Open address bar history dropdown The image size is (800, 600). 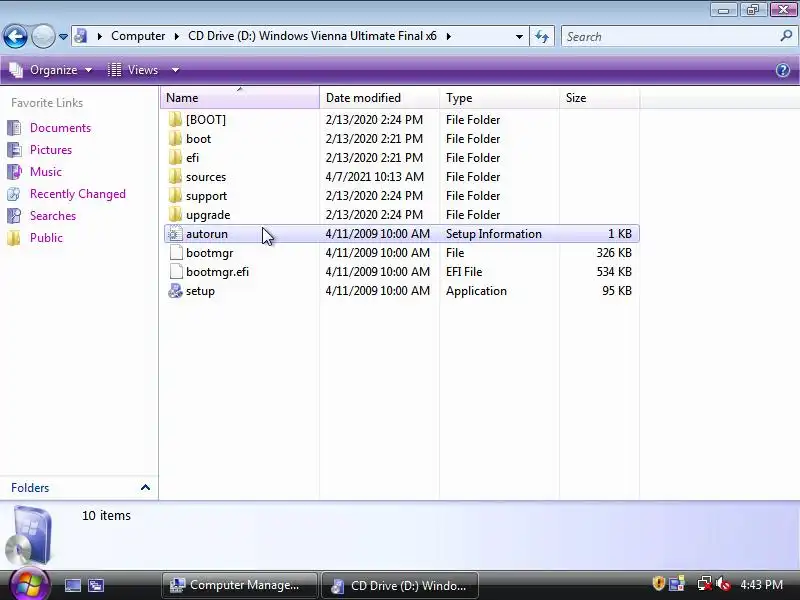coord(519,37)
